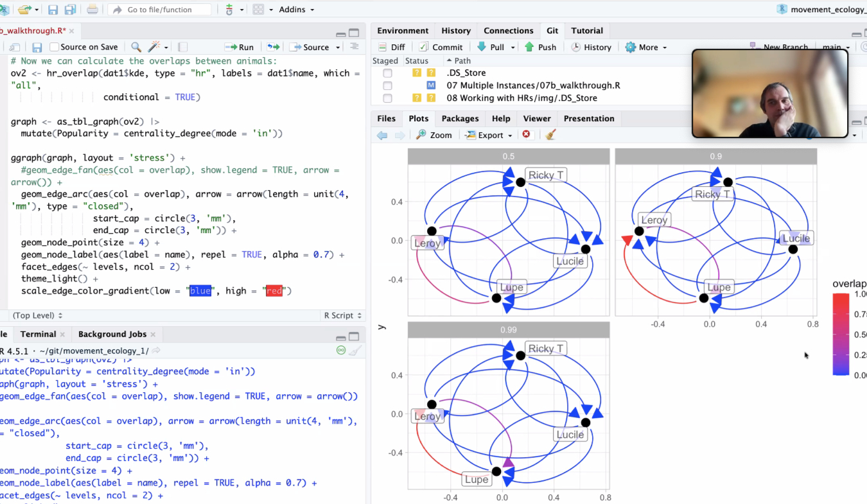Expand the Export dropdown in Plots pane

[489, 135]
